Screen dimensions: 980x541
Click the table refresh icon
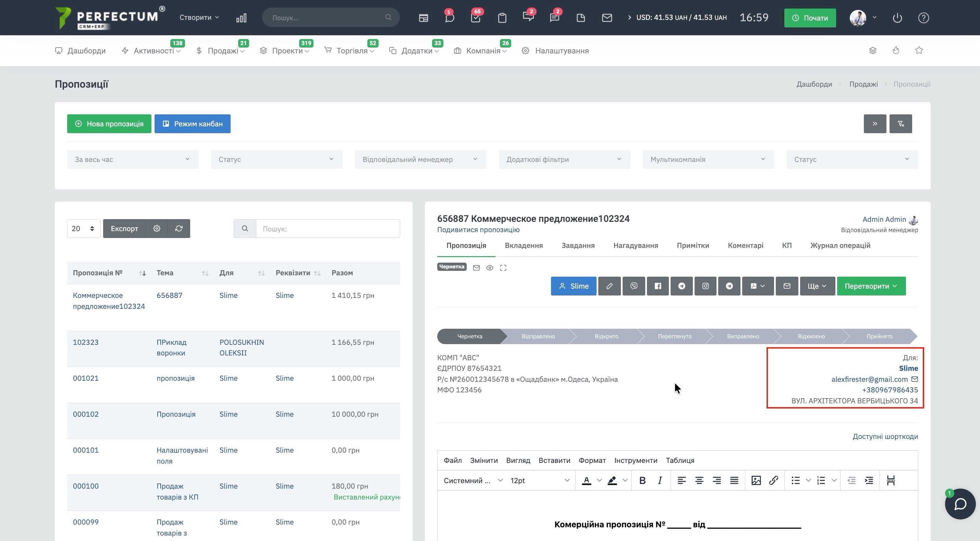[x=179, y=228]
